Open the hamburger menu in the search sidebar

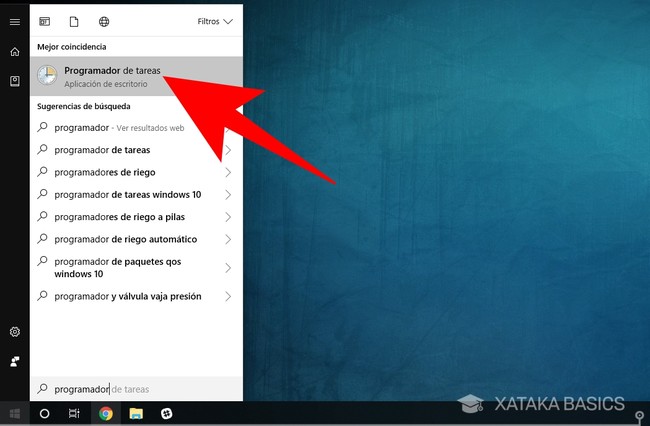pyautogui.click(x=14, y=21)
